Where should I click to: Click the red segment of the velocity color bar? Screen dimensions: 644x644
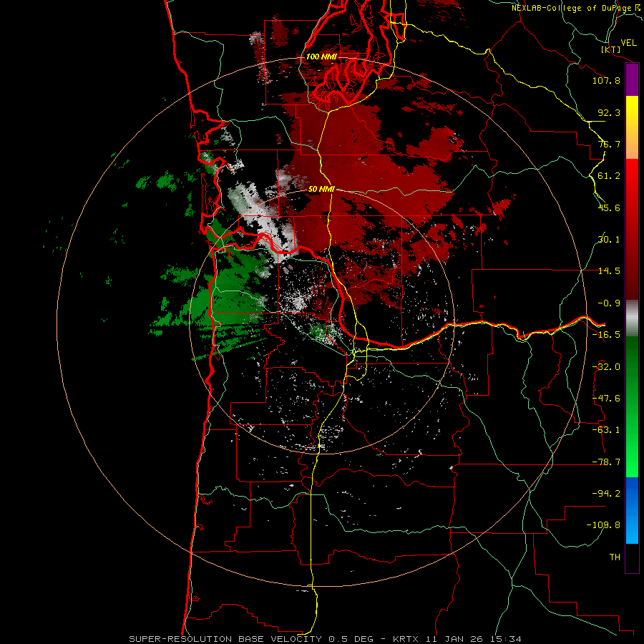[x=632, y=229]
